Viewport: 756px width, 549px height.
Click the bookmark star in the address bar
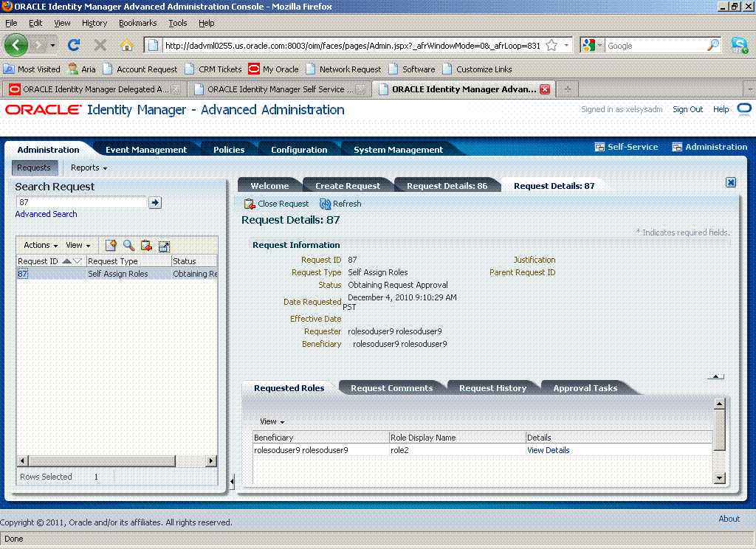551,44
